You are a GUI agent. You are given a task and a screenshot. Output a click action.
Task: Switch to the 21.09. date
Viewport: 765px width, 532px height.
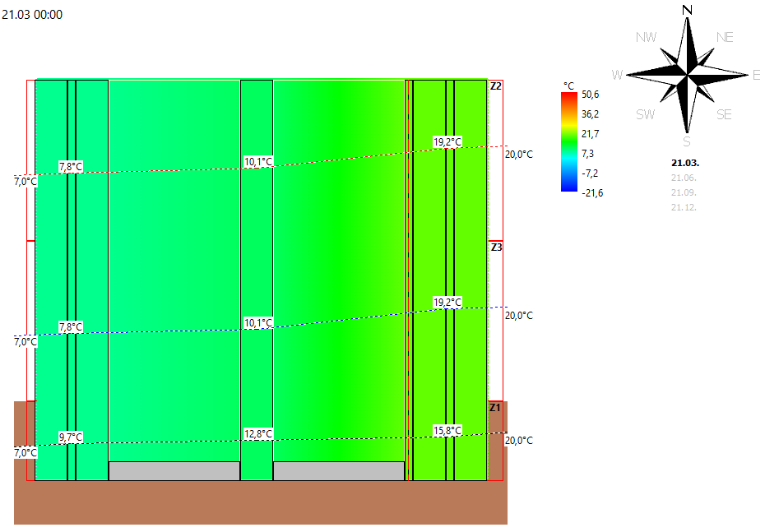685,192
